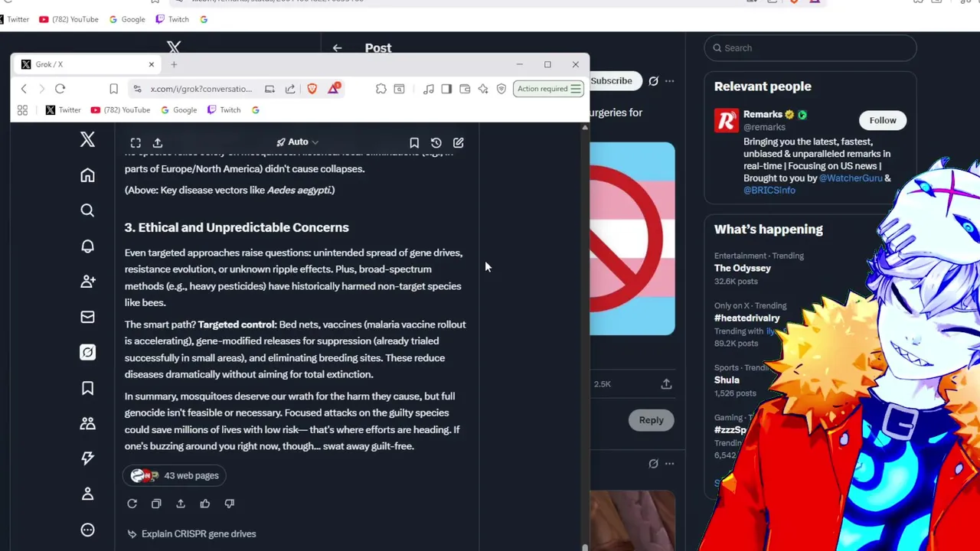Share the Grok conversation via header icon
This screenshot has width=980, height=551.
tap(158, 142)
